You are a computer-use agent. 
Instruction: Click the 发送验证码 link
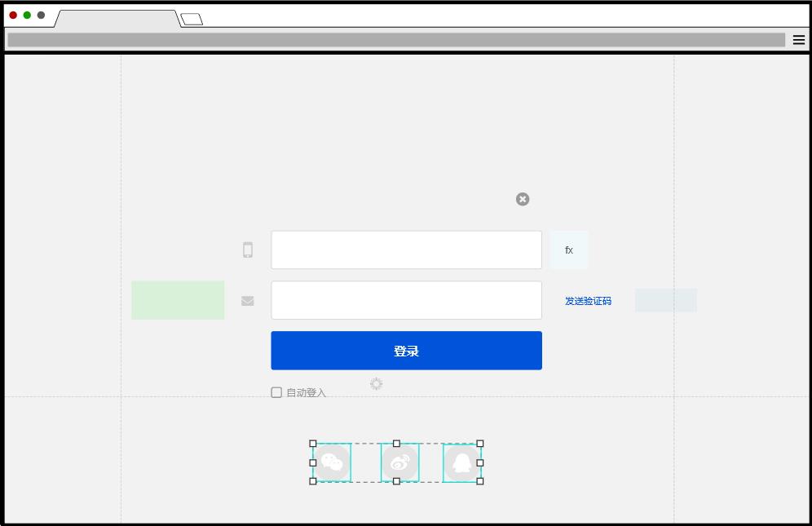click(588, 301)
